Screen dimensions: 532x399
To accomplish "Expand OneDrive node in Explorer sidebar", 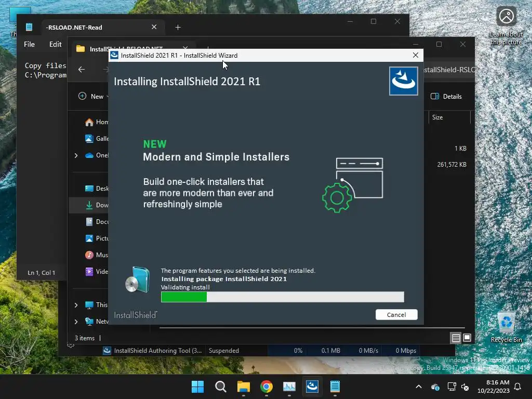I will [76, 155].
